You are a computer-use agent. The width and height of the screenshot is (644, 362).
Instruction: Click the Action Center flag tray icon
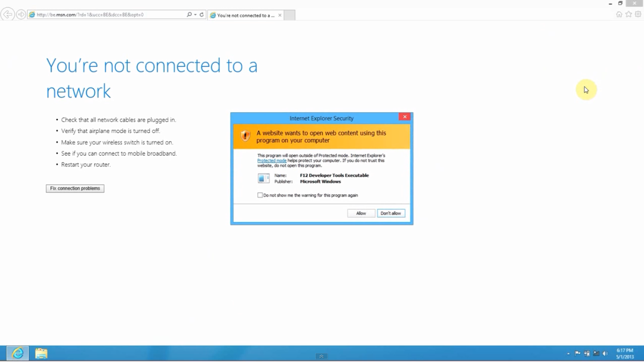tap(578, 354)
